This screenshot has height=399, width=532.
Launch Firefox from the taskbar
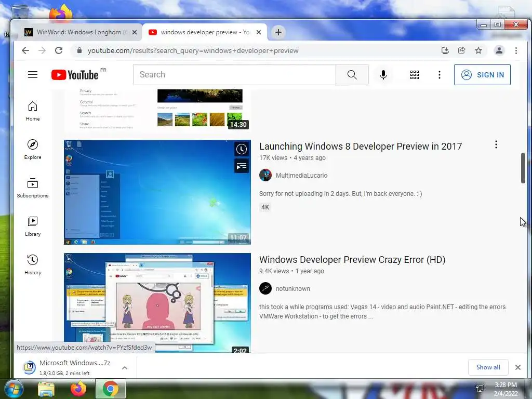(x=78, y=389)
